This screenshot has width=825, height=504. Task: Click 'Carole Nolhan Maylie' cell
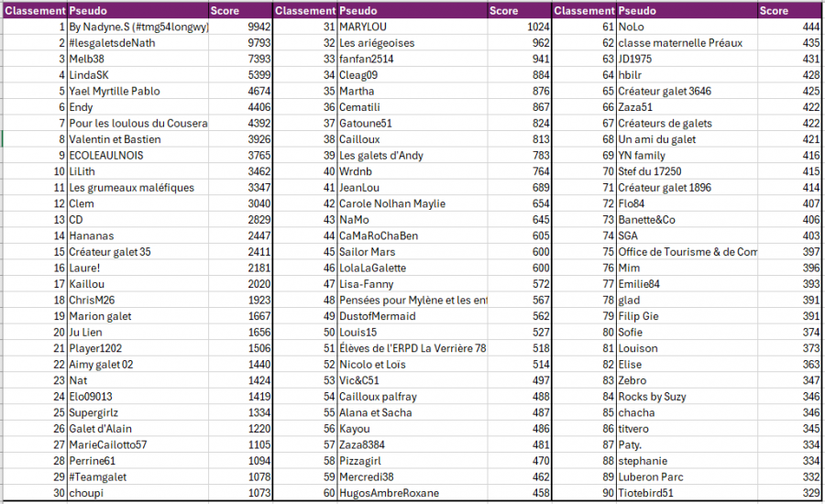pyautogui.click(x=412, y=203)
